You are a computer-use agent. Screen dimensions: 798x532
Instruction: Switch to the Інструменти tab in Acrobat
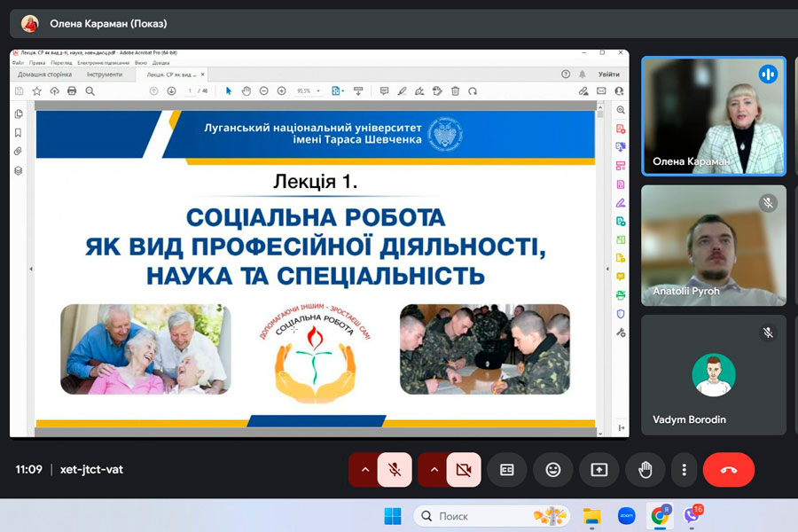coord(105,74)
